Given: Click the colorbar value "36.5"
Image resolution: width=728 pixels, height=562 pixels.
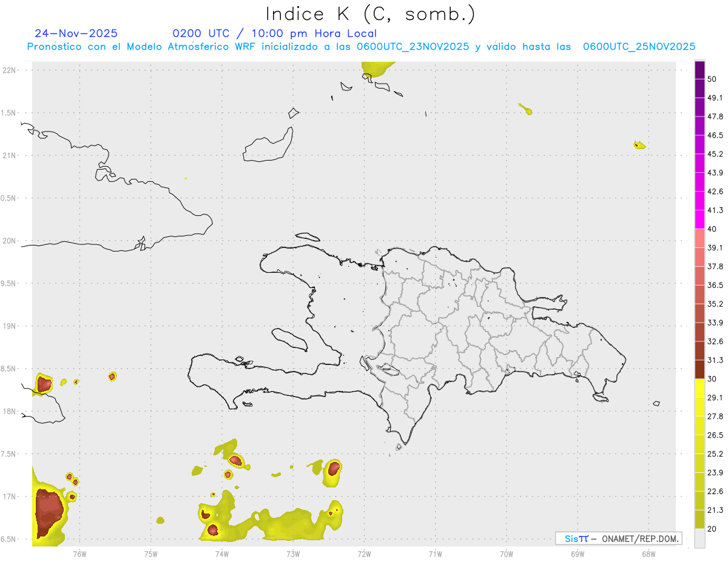Looking at the screenshot, I should coord(715,285).
